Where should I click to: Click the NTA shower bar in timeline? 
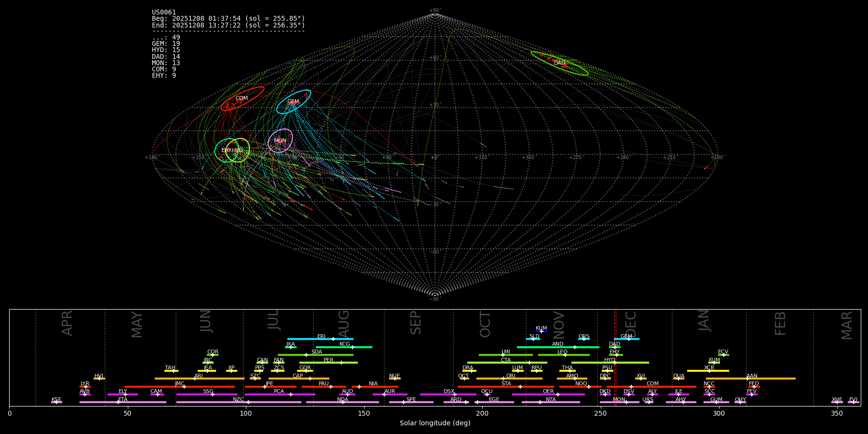(551, 402)
